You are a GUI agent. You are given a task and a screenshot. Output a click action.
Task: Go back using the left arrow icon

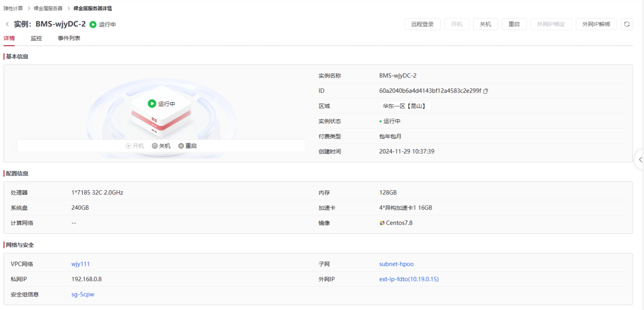click(7, 24)
